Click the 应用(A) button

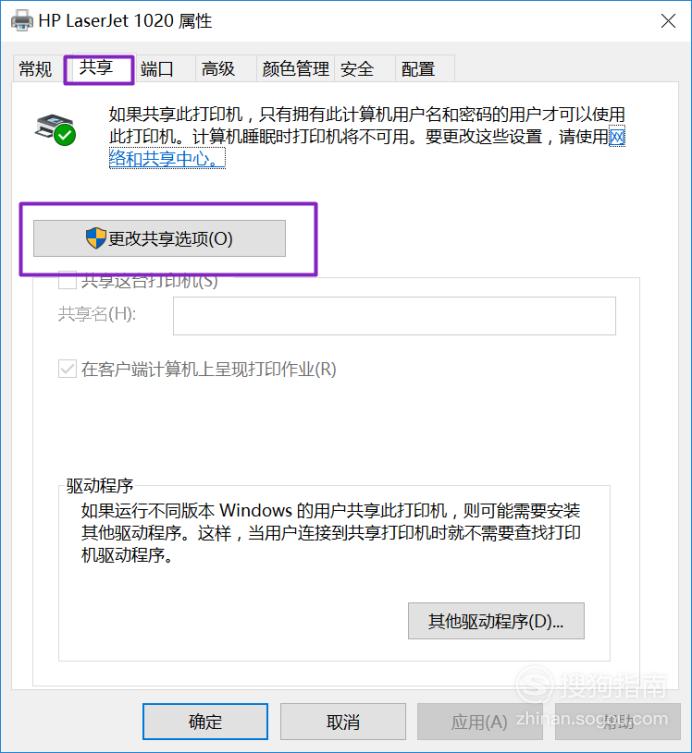pos(479,722)
